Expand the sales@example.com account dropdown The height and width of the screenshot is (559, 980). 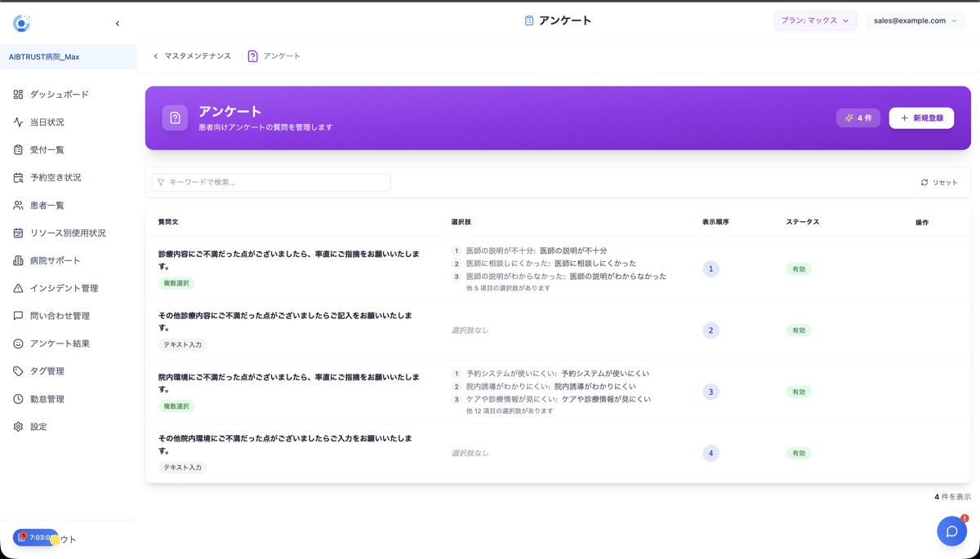[x=915, y=20]
